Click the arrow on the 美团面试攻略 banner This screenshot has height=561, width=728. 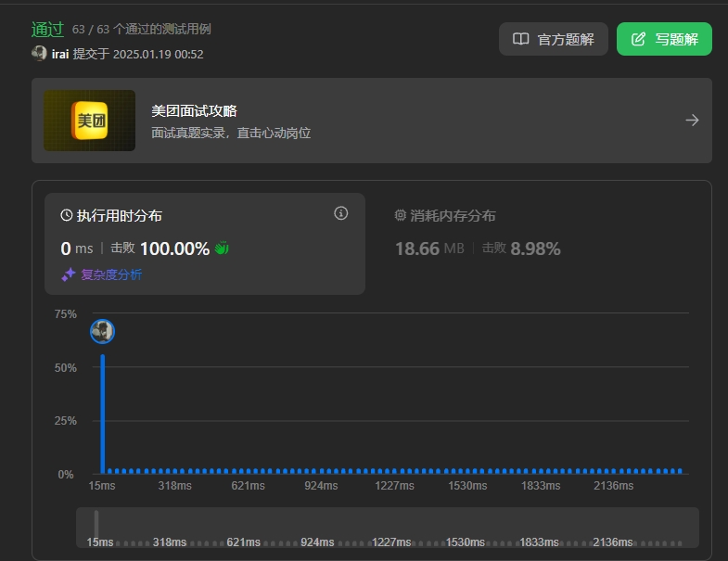click(692, 121)
